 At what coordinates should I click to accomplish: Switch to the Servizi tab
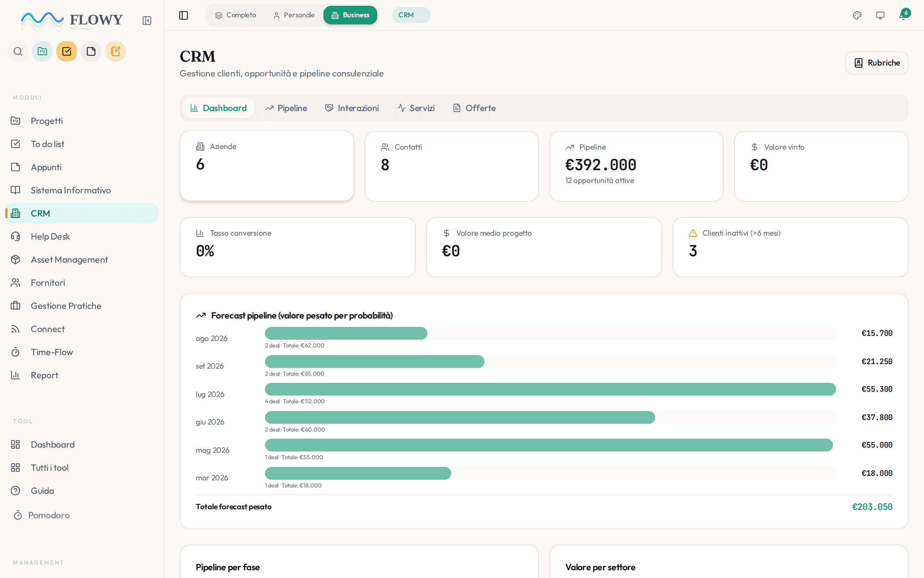point(416,108)
